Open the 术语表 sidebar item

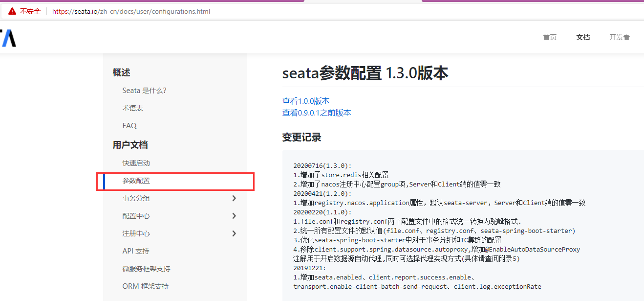[x=132, y=108]
